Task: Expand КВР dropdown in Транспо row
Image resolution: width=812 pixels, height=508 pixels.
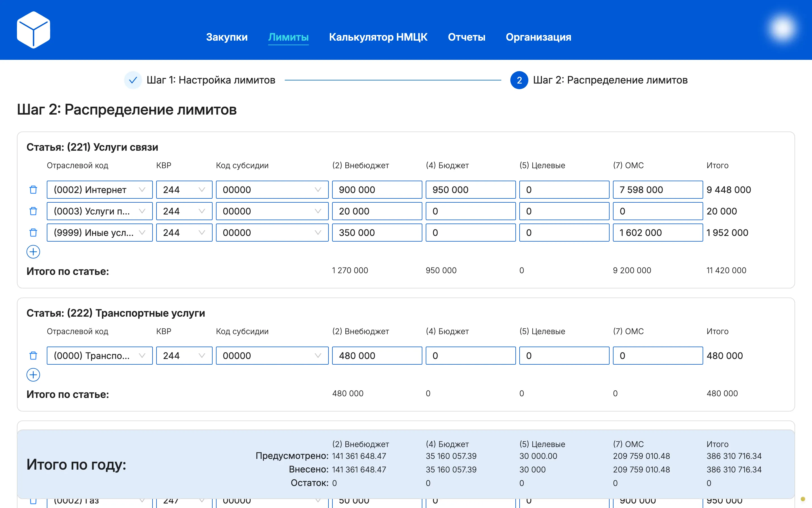Action: click(x=184, y=356)
